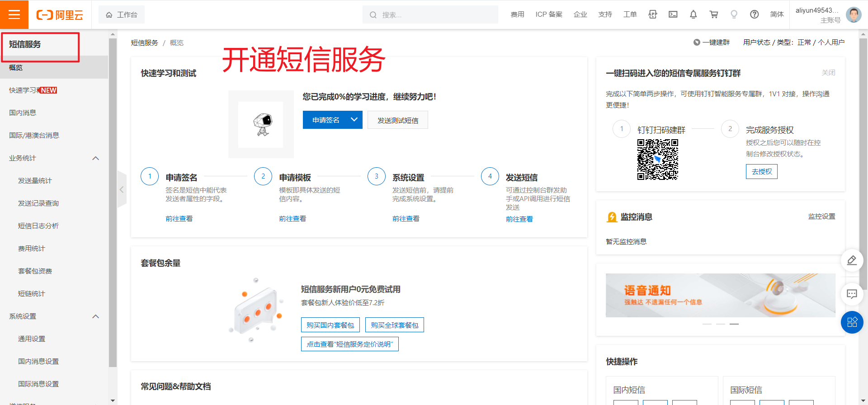
Task: Click the user avatar picture
Action: pos(854,14)
